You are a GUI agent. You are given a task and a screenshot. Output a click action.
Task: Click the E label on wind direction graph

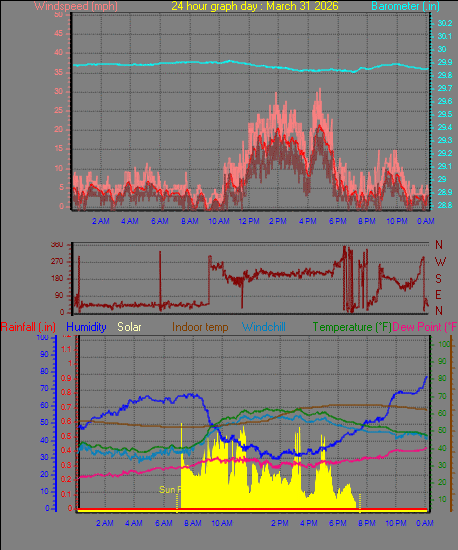[438, 295]
